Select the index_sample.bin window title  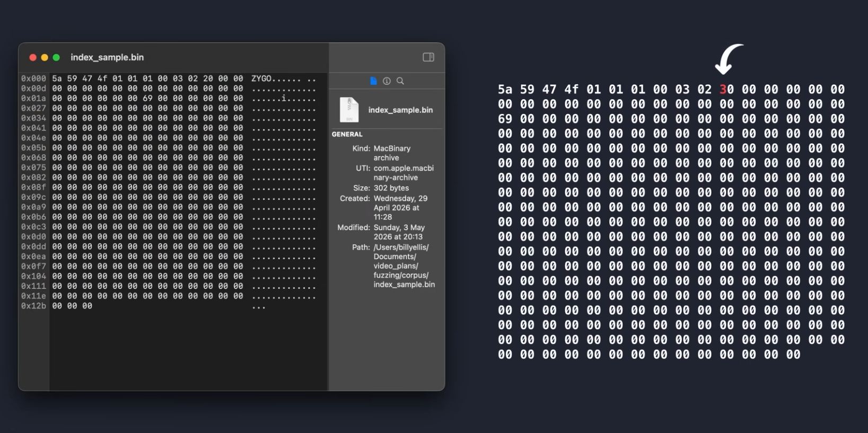pyautogui.click(x=107, y=57)
